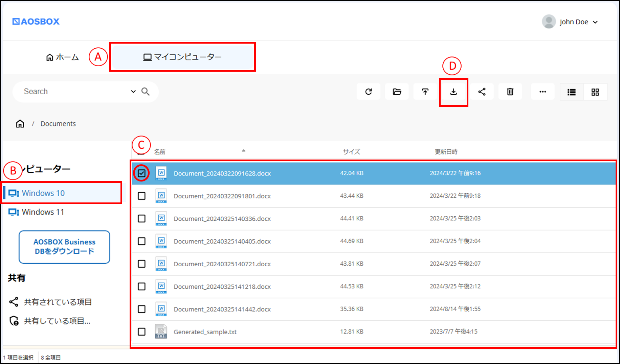Click the trash delete icon
620x364 pixels.
[510, 92]
